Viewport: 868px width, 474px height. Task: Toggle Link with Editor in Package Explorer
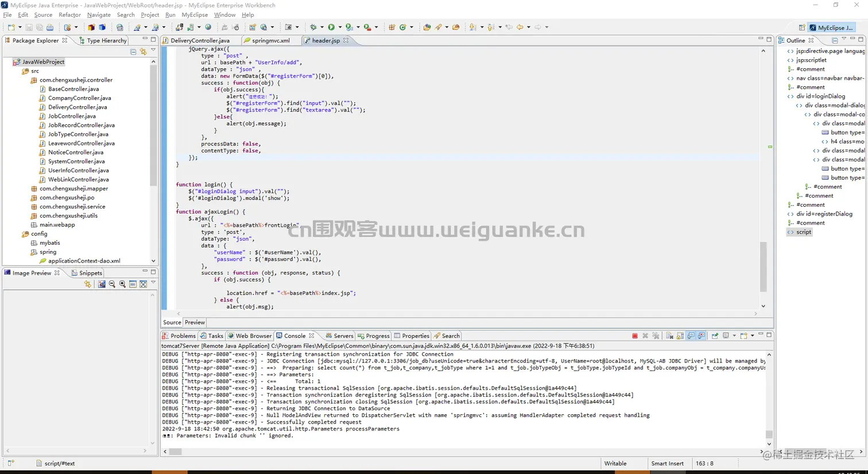coord(143,52)
